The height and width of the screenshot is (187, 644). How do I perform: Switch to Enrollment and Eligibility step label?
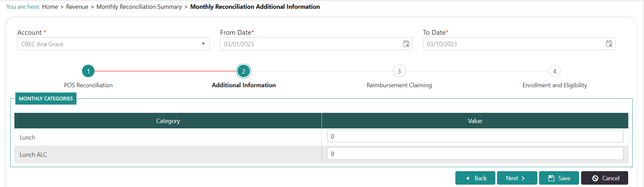click(x=555, y=85)
